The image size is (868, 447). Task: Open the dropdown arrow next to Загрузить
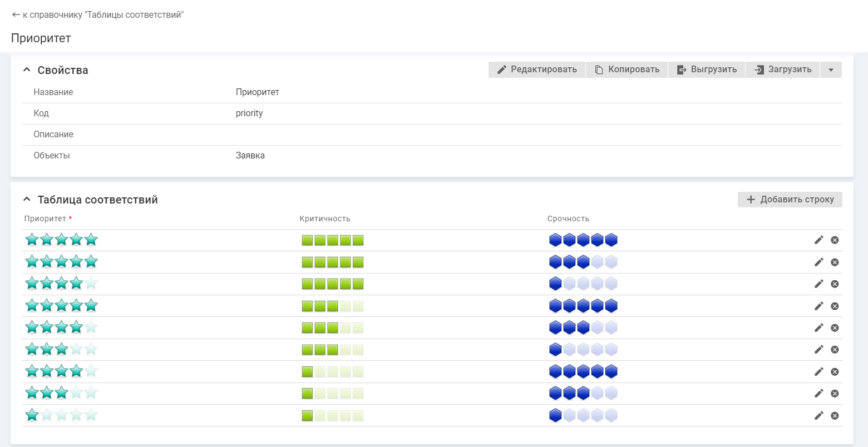click(x=831, y=70)
